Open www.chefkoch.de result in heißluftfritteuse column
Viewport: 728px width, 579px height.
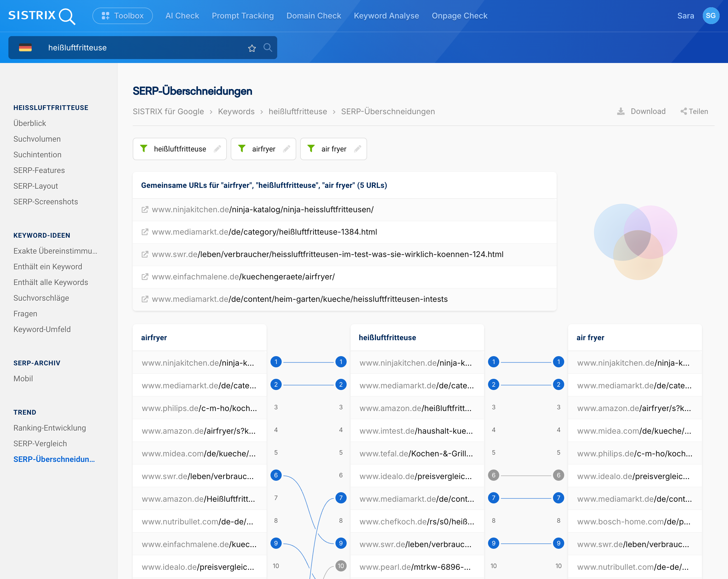417,522
